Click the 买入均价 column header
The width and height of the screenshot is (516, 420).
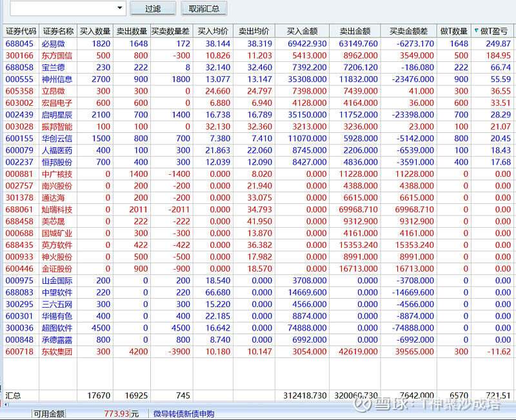(x=213, y=31)
